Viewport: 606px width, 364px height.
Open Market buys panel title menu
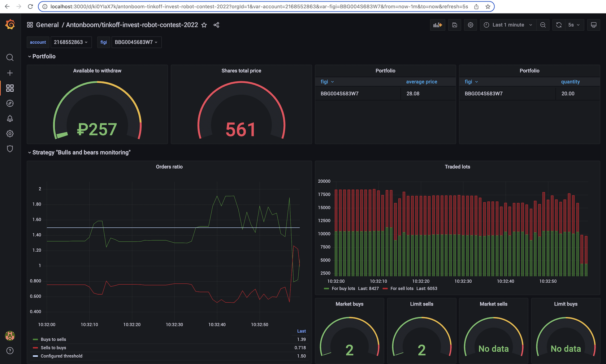click(350, 304)
